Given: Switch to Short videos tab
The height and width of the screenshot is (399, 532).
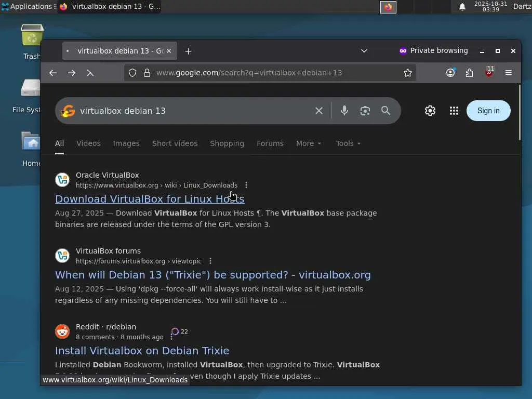Looking at the screenshot, I should [x=175, y=143].
